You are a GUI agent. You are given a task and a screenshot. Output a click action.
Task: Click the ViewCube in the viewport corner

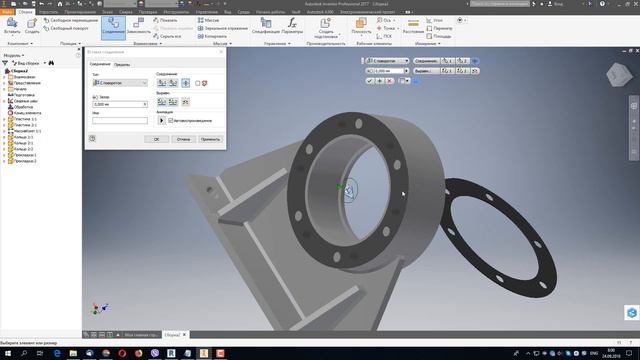(619, 75)
